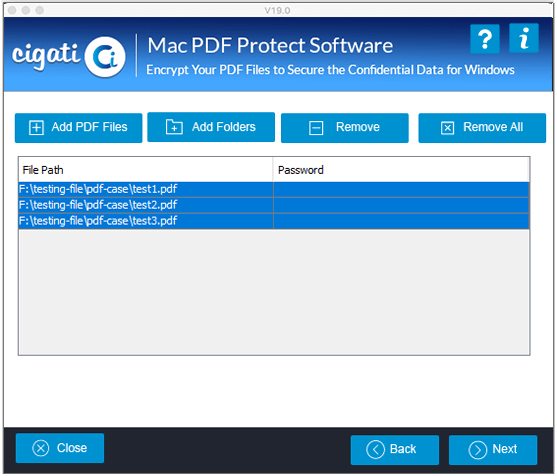The image size is (557, 476).
Task: Click the circled X icon on Close
Action: pyautogui.click(x=41, y=449)
